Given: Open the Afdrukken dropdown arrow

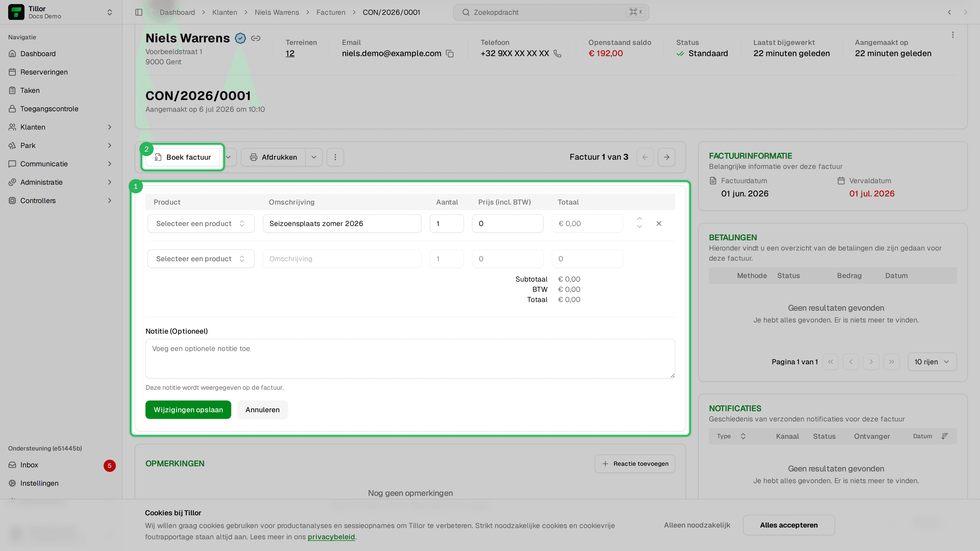Looking at the screenshot, I should (x=314, y=157).
